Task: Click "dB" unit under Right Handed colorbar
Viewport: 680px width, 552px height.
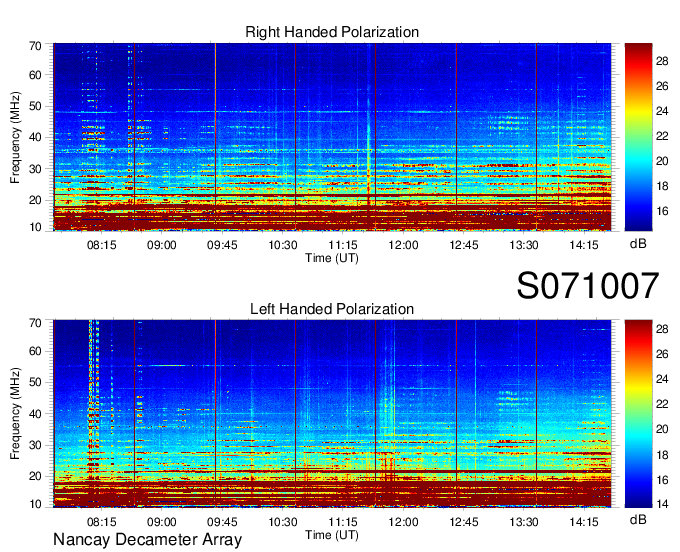Action: [638, 244]
